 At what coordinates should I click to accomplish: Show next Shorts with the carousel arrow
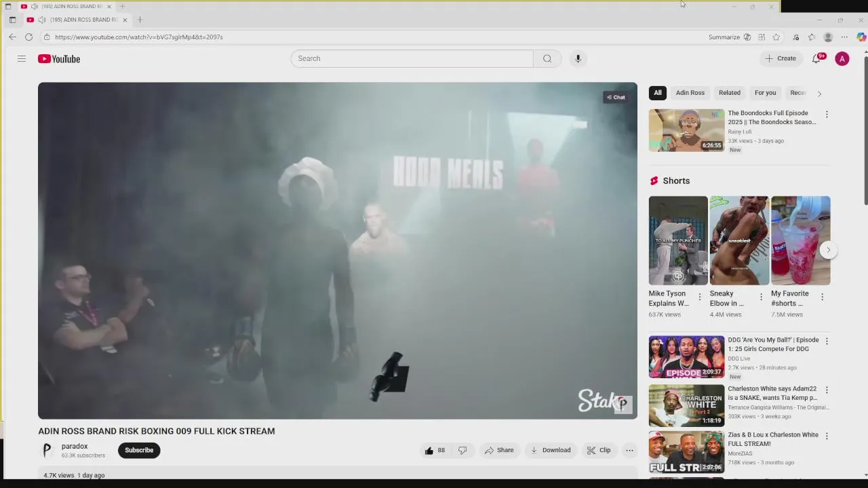(x=828, y=249)
